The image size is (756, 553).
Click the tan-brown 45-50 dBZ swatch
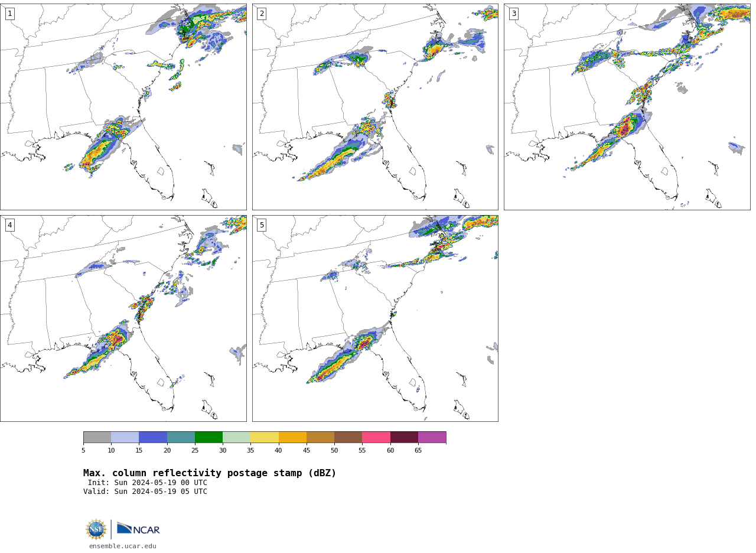(320, 437)
